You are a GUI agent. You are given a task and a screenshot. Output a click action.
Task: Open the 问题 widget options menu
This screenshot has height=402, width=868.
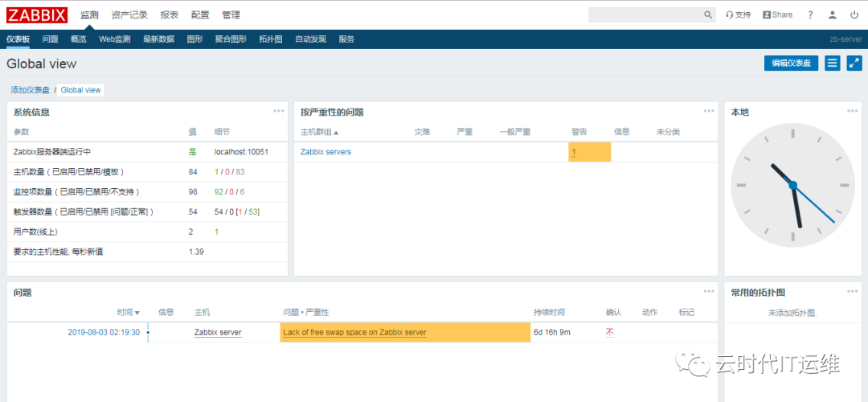[x=709, y=291]
